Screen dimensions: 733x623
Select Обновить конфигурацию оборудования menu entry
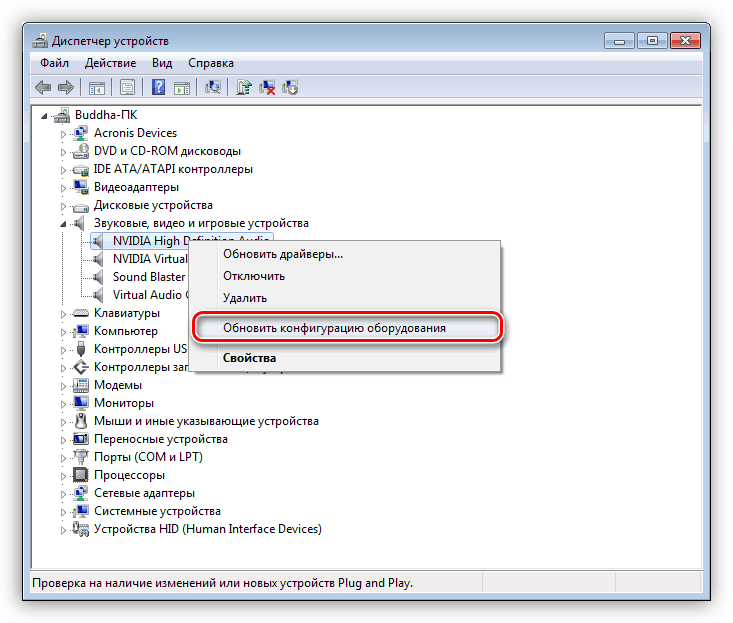[x=345, y=328]
